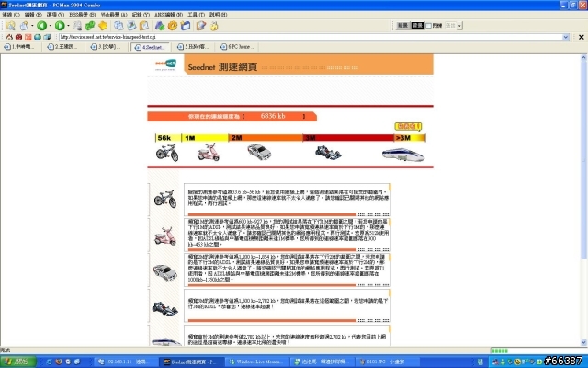This screenshot has height=368, width=588.
Task: Click the magnifier icon at toolbar start
Action: click(10, 26)
